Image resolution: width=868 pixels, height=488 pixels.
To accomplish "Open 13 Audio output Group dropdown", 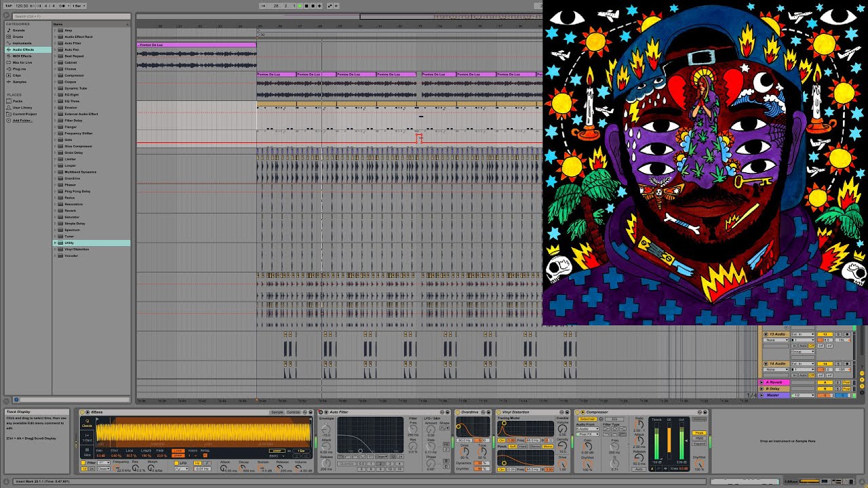I will (803, 352).
